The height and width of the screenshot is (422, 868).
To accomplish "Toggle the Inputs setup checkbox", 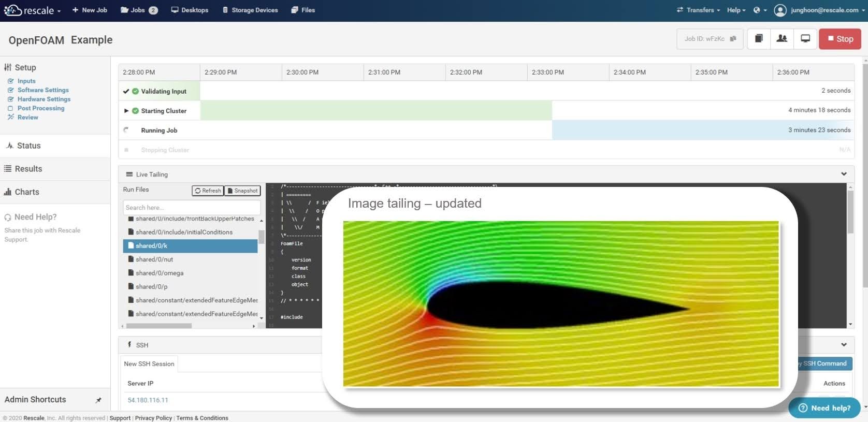I will coord(10,81).
